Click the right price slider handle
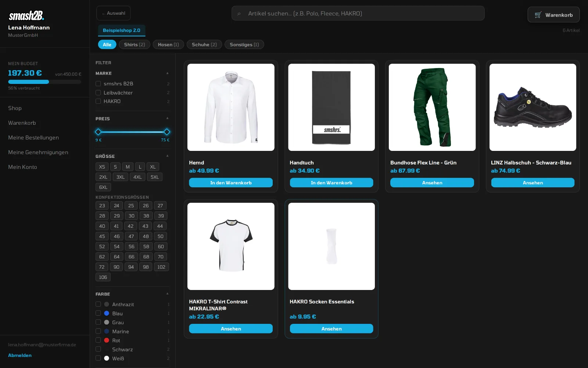This screenshot has width=588, height=368. (167, 132)
